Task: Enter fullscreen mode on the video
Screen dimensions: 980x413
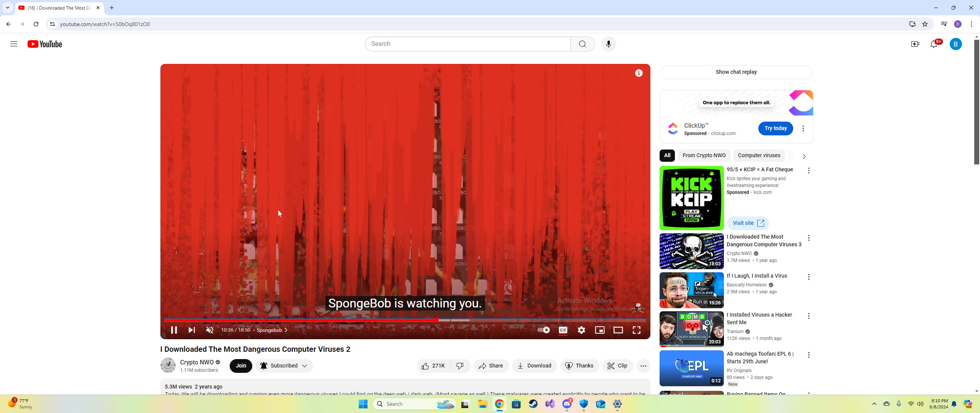Action: (636, 330)
